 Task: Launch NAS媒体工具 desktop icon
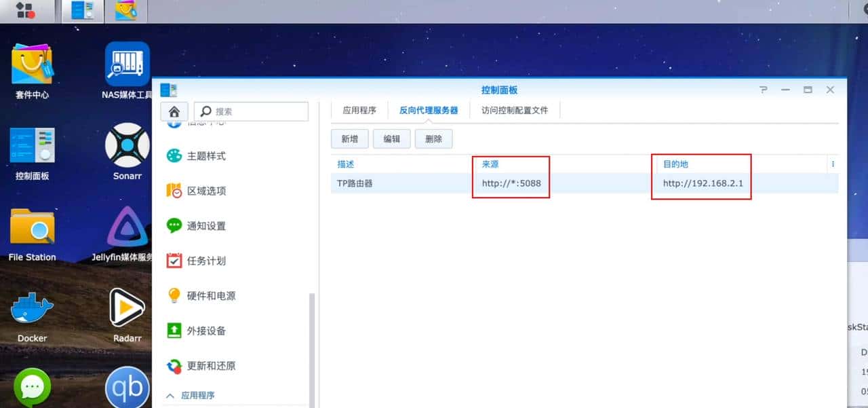pyautogui.click(x=127, y=71)
